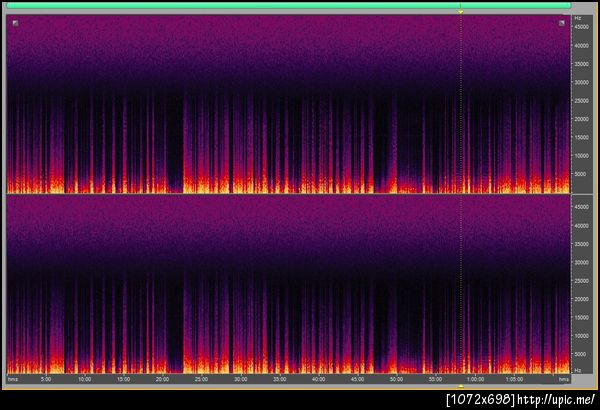Click 25000 on the lower channel frequency scale

(x=581, y=281)
